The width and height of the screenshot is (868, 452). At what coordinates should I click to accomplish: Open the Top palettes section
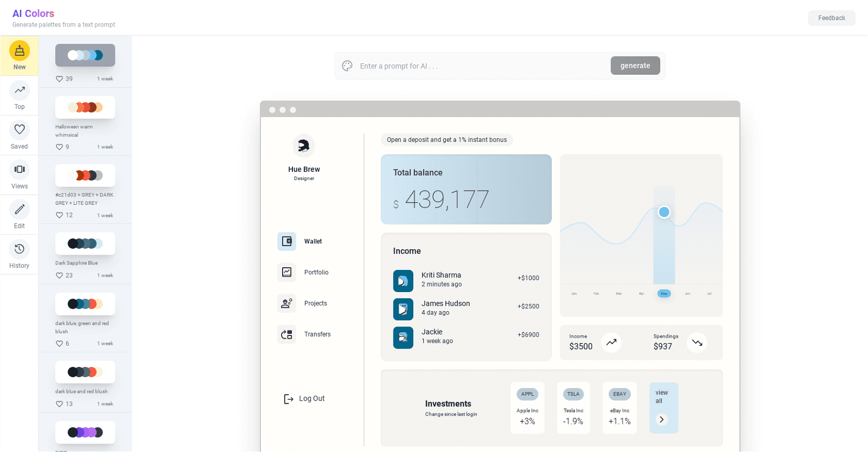pyautogui.click(x=20, y=96)
